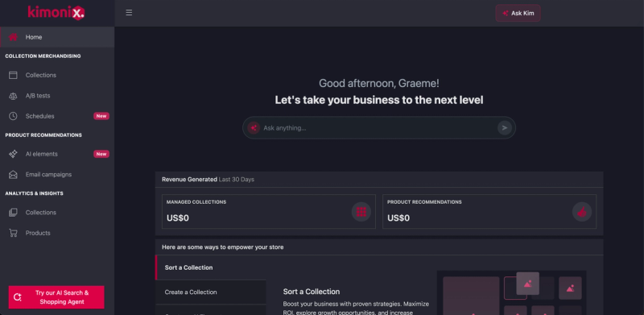Click the 'ANALYTICS & INSIGHTS' section header
The width and height of the screenshot is (644, 315).
[x=34, y=193]
